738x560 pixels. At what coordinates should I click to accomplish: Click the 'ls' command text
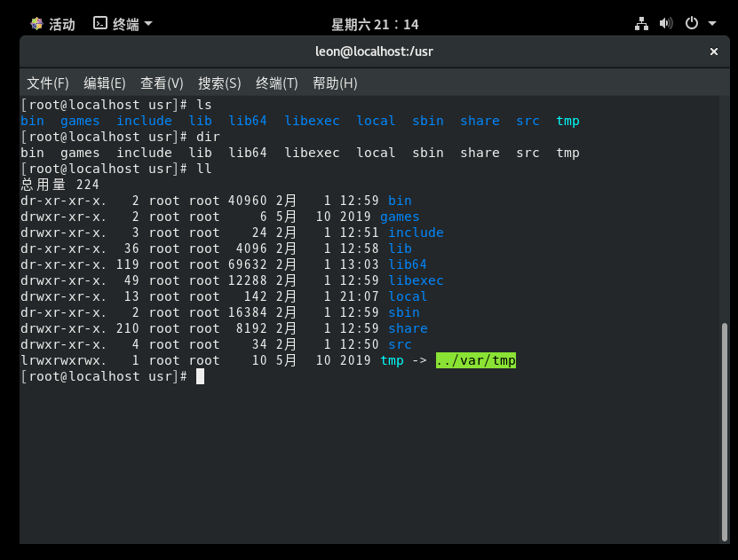[x=203, y=105]
